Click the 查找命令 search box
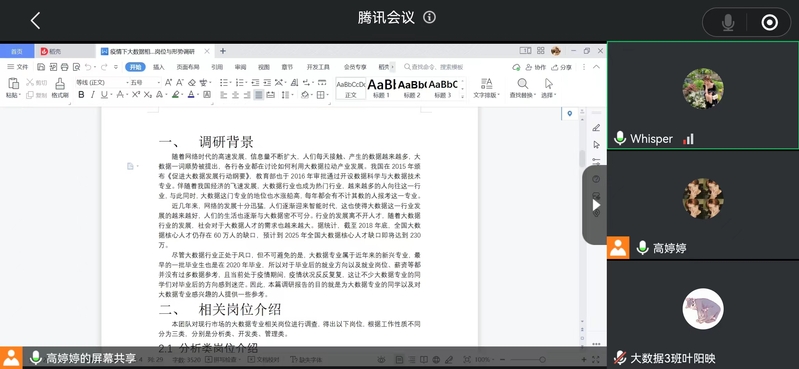This screenshot has width=799, height=369. 434,67
